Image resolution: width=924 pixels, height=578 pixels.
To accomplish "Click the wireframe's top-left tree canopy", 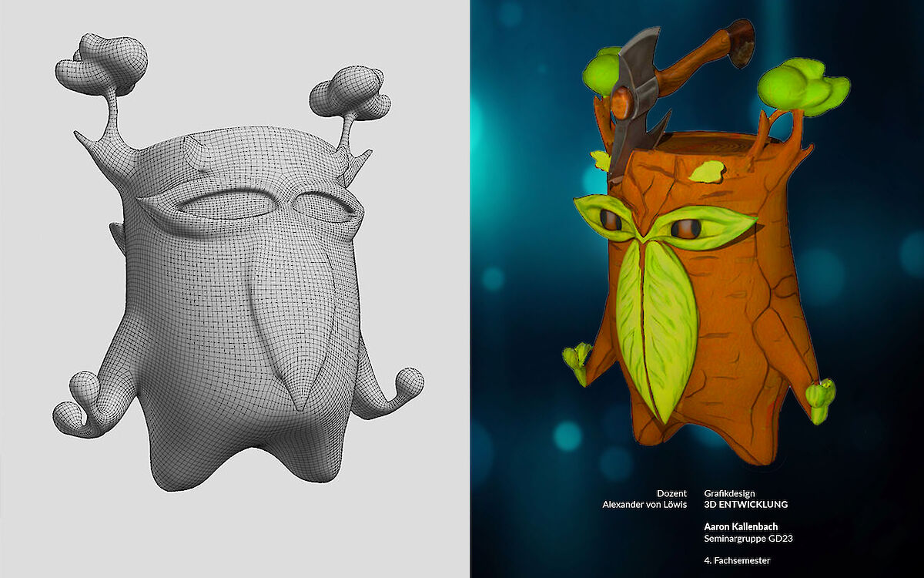I will coord(104,66).
